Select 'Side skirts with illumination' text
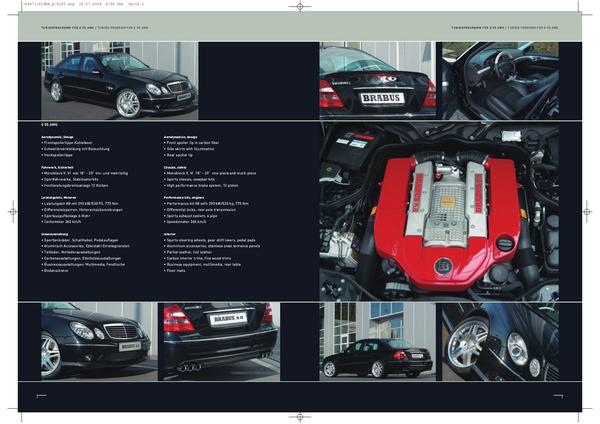 click(190, 149)
